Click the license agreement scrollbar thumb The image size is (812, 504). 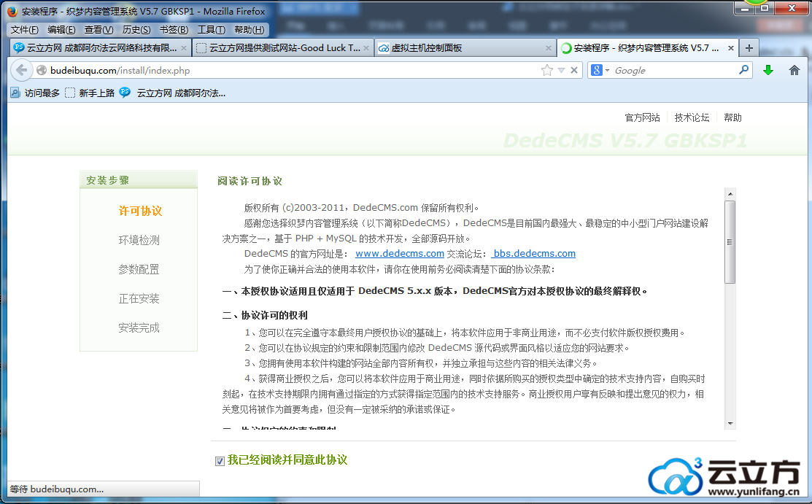coord(730,242)
